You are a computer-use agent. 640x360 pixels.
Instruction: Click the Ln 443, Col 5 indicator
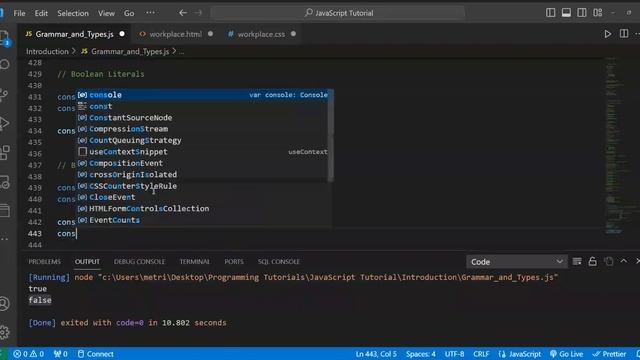(376, 354)
